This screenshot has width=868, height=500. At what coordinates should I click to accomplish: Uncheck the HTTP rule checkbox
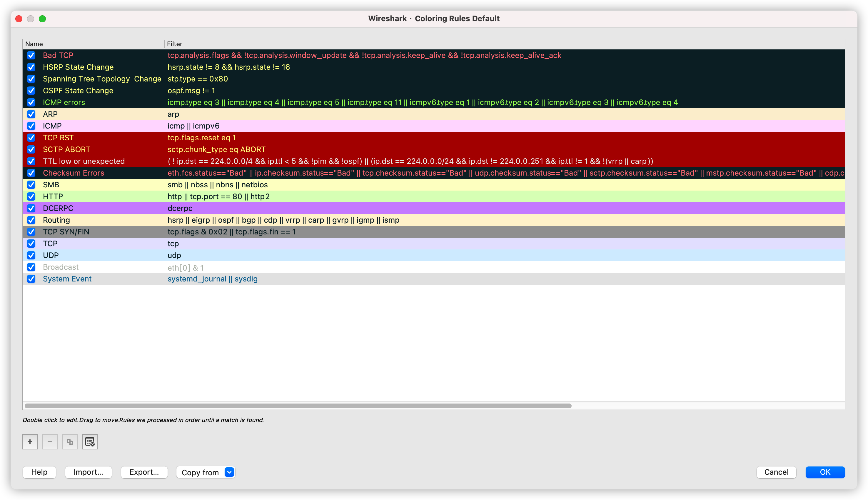tap(31, 196)
